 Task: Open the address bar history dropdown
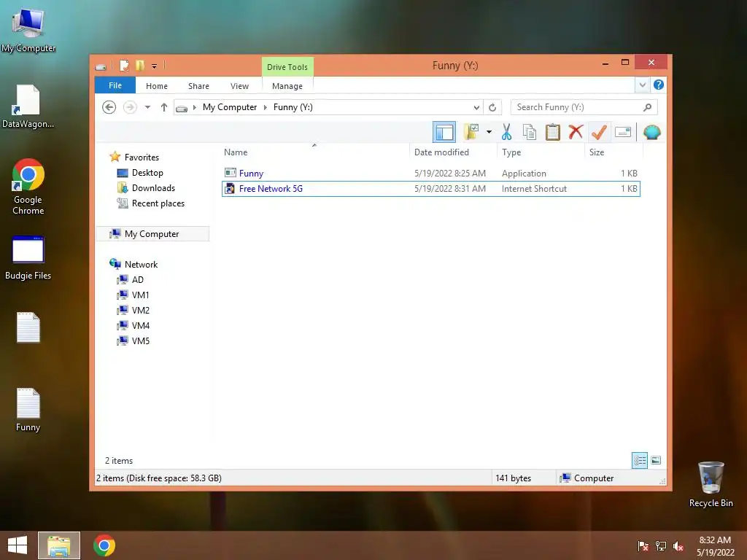click(x=476, y=108)
